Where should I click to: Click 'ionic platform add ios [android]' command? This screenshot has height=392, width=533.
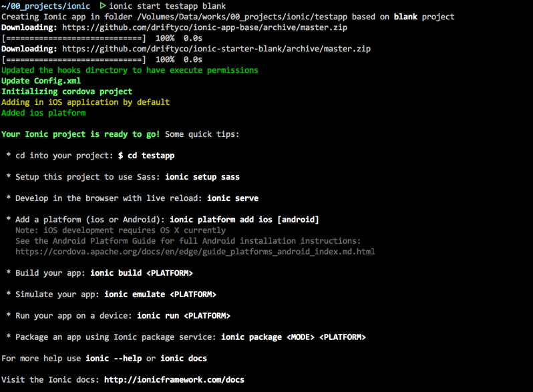pos(244,220)
